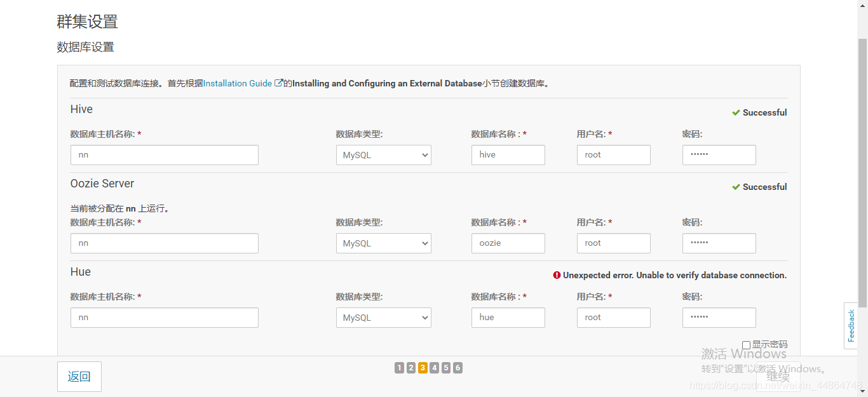Click the hue database name field
868x397 pixels.
(508, 318)
